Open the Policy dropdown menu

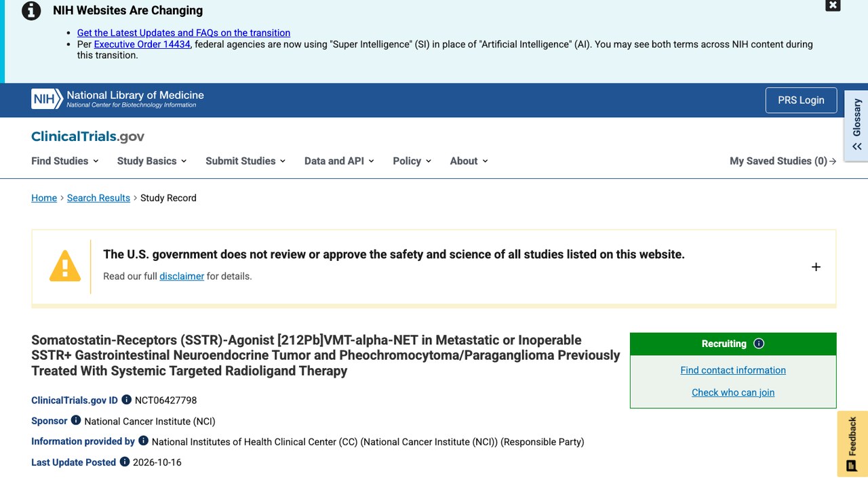[x=412, y=161]
